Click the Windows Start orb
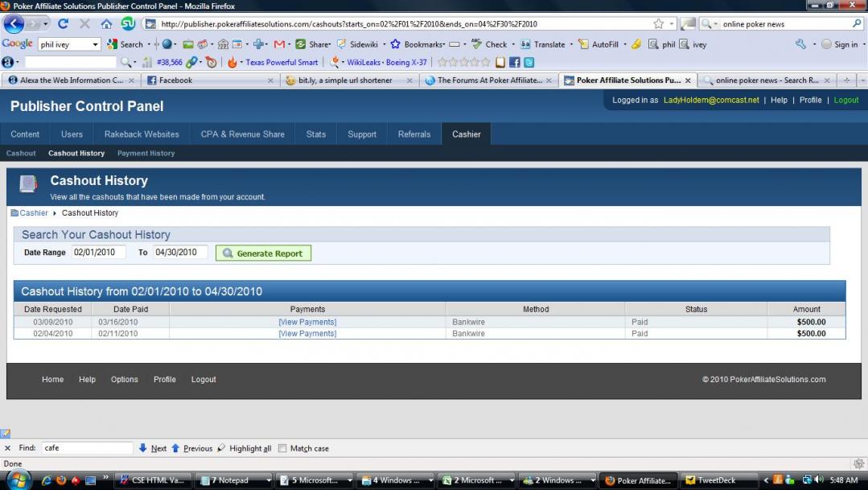The width and height of the screenshot is (868, 490). 18,480
